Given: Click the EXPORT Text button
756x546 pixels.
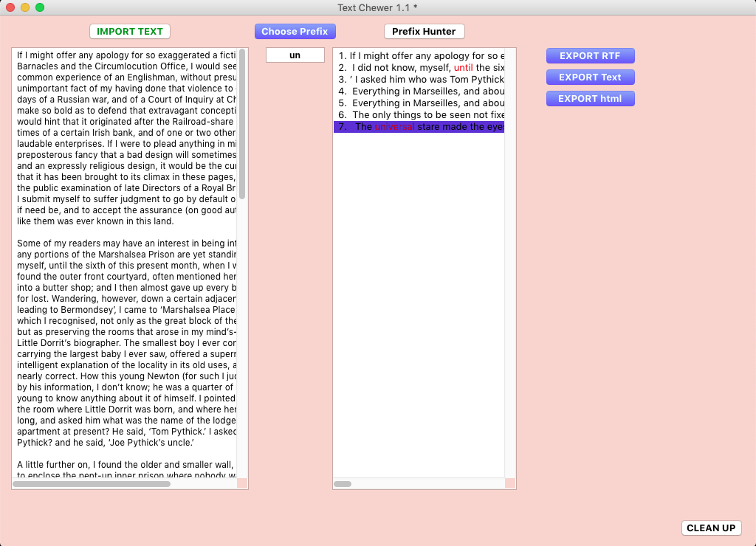Looking at the screenshot, I should [590, 77].
